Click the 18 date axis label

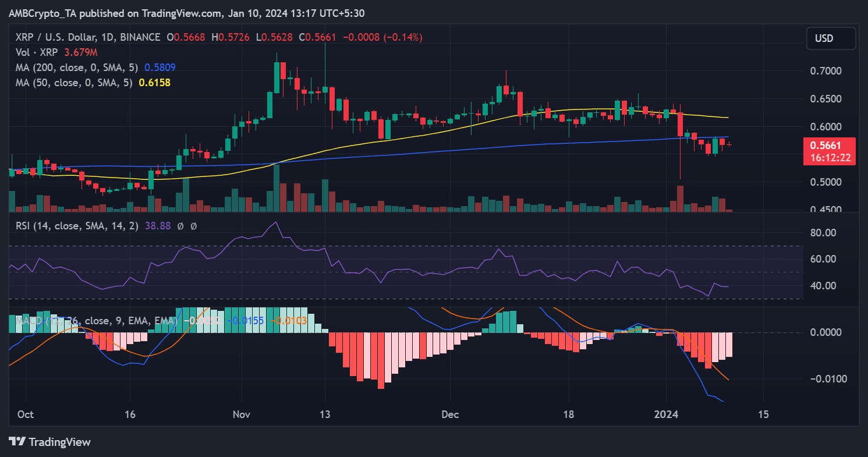point(569,415)
